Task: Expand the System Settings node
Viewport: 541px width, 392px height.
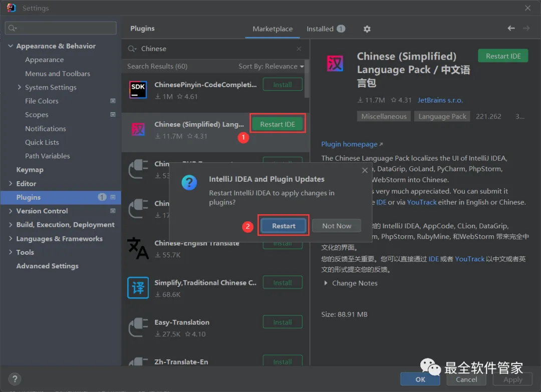Action: point(20,87)
